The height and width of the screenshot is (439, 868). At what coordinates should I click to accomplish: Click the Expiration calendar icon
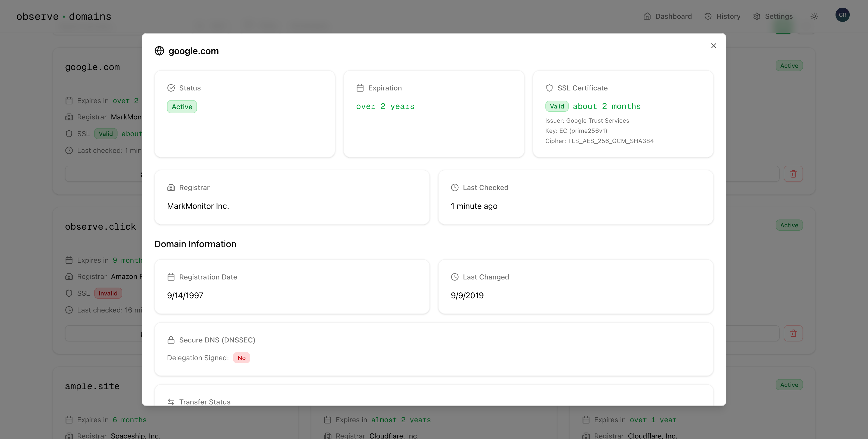(360, 88)
